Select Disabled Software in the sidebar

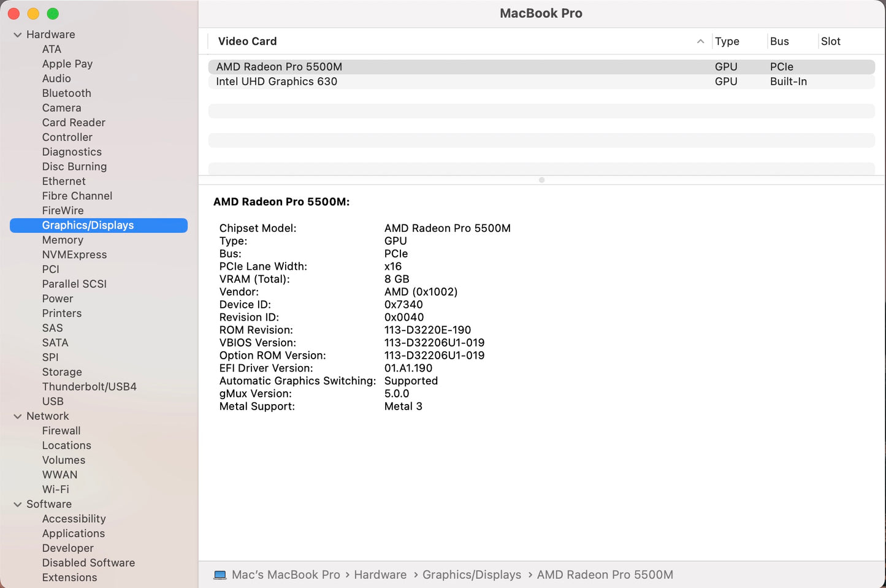88,562
